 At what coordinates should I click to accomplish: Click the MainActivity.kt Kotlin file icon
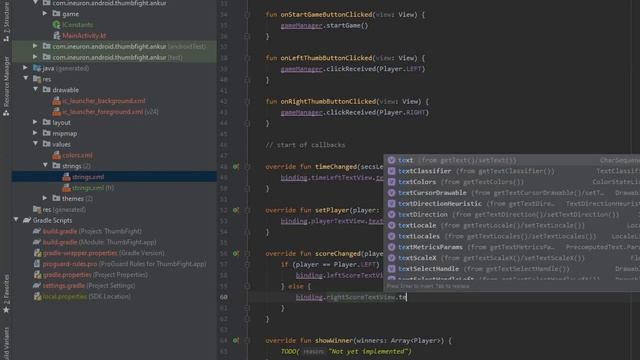[x=57, y=36]
